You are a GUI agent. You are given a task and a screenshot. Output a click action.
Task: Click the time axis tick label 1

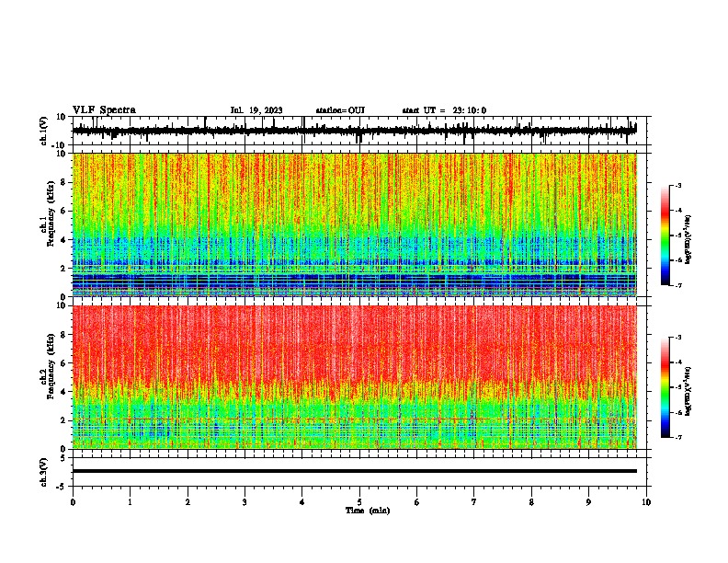tap(130, 502)
